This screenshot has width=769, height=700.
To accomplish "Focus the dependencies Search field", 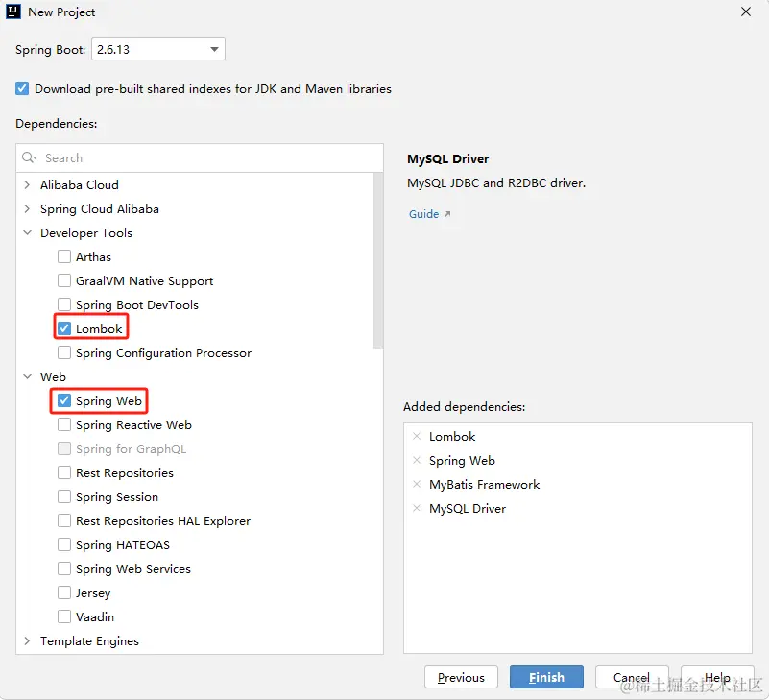I will [x=200, y=157].
